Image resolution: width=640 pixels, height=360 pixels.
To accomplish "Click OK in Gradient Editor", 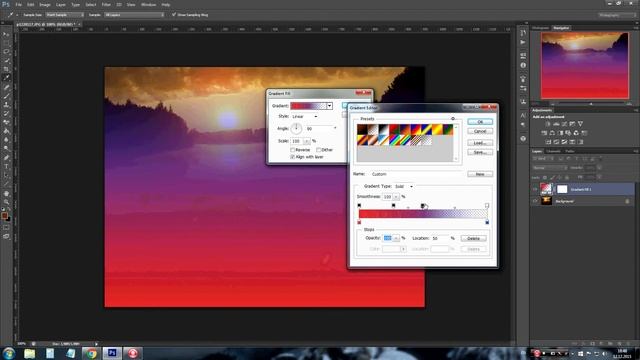I will click(x=480, y=122).
